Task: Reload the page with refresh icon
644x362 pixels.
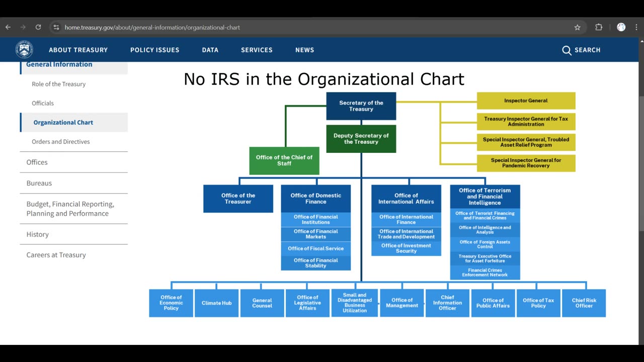Action: coord(38,27)
